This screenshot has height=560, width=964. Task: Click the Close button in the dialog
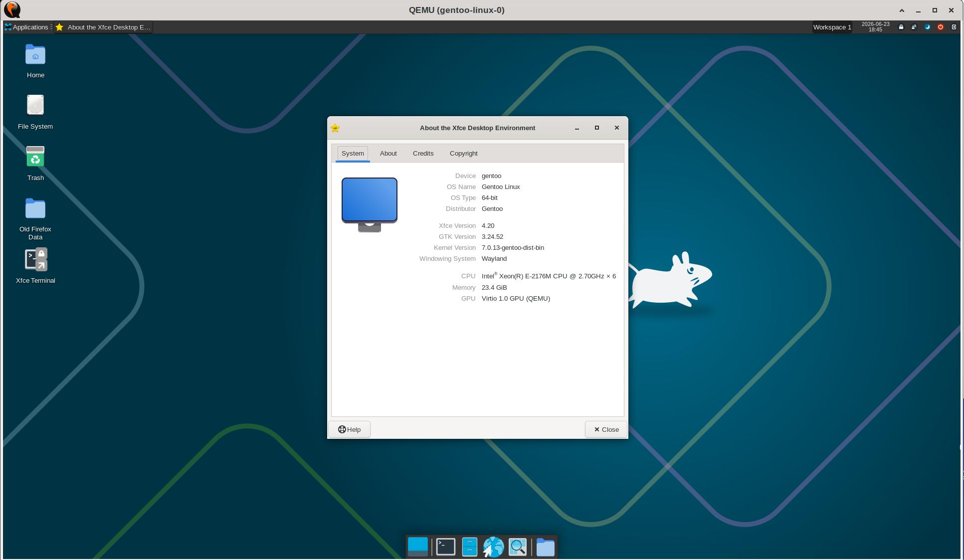pyautogui.click(x=606, y=429)
